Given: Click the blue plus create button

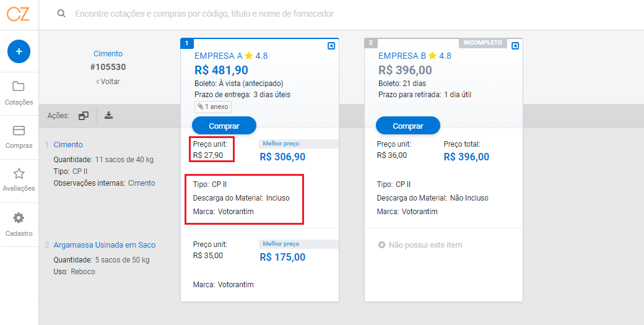Looking at the screenshot, I should click(x=19, y=52).
